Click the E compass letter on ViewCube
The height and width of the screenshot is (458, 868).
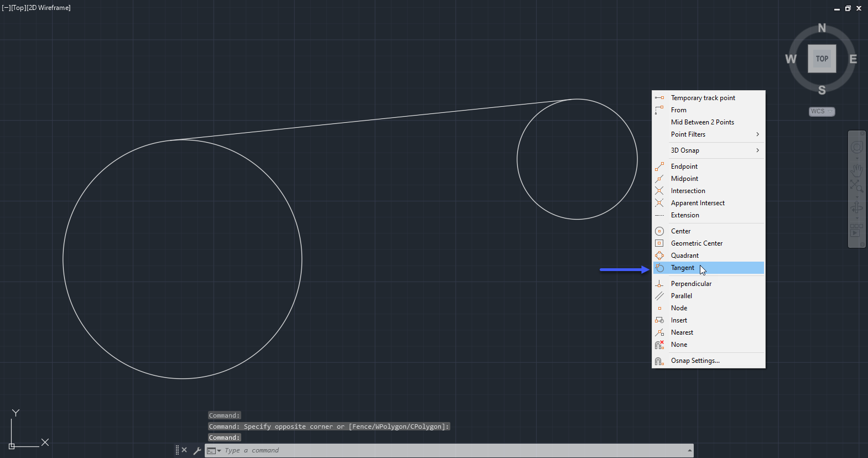pos(853,59)
